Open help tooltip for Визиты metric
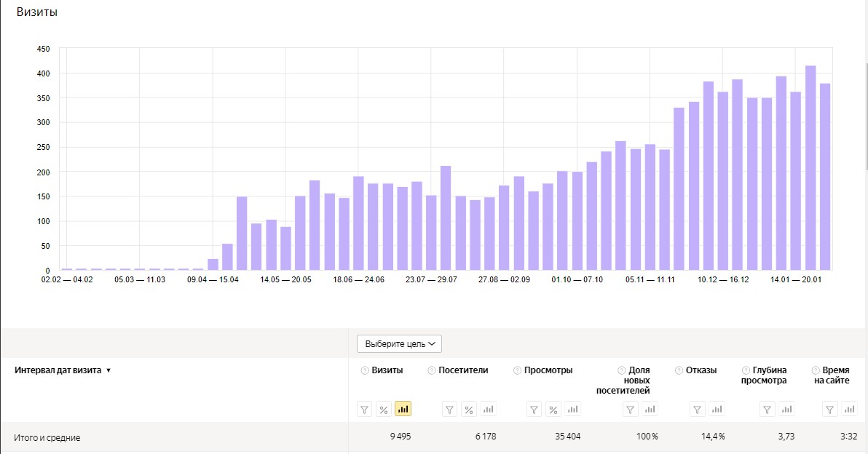Image resolution: width=868 pixels, height=454 pixels. (x=365, y=370)
